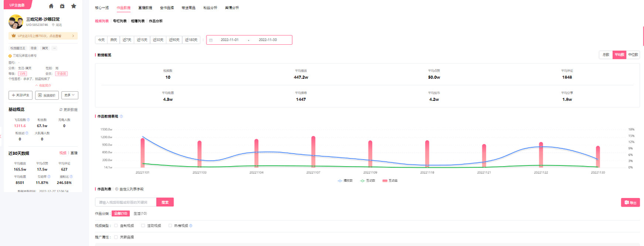Switch data overview to 总数

pos(606,54)
